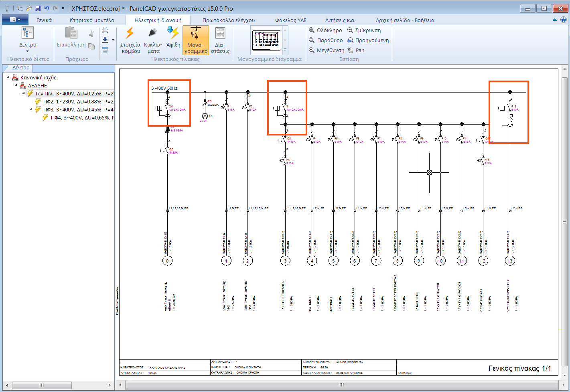
Task: Click the Help question mark icon
Action: pyautogui.click(x=563, y=20)
